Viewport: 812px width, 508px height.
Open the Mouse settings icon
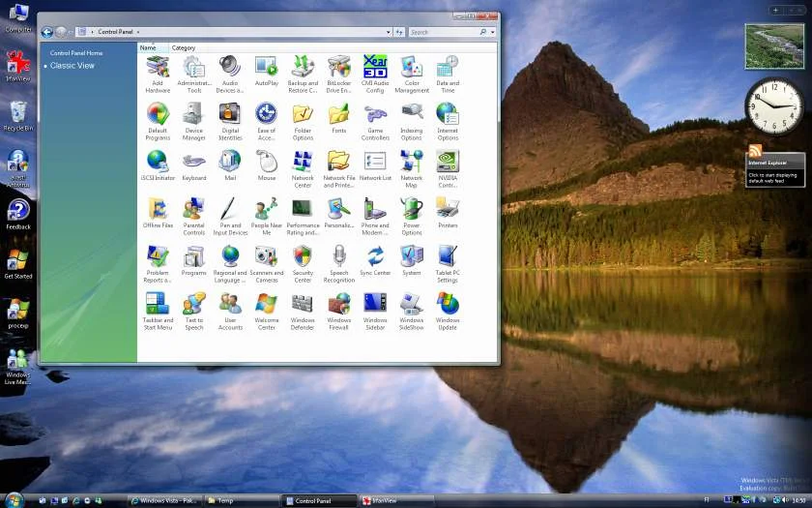[x=267, y=163]
